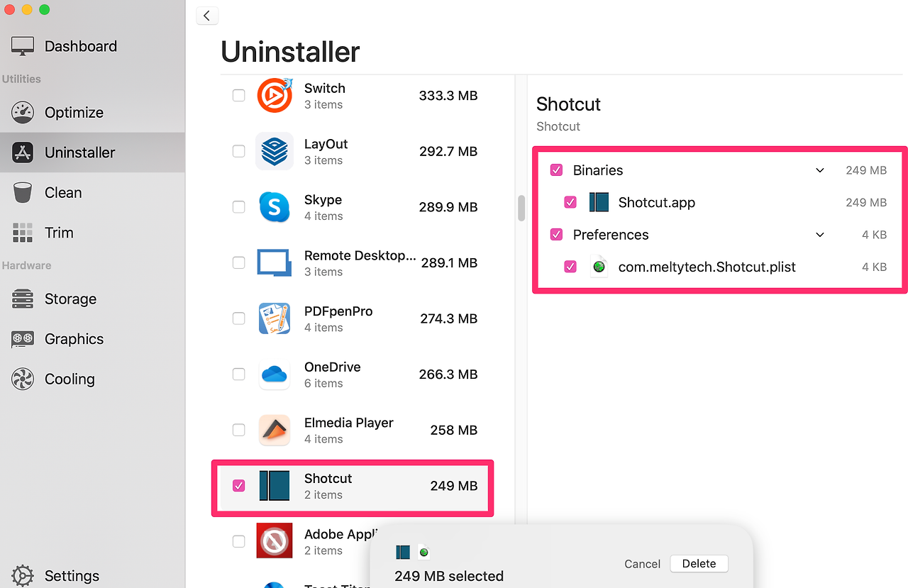Screen dimensions: 908x588
Task: Click the Switch app icon
Action: 275,96
